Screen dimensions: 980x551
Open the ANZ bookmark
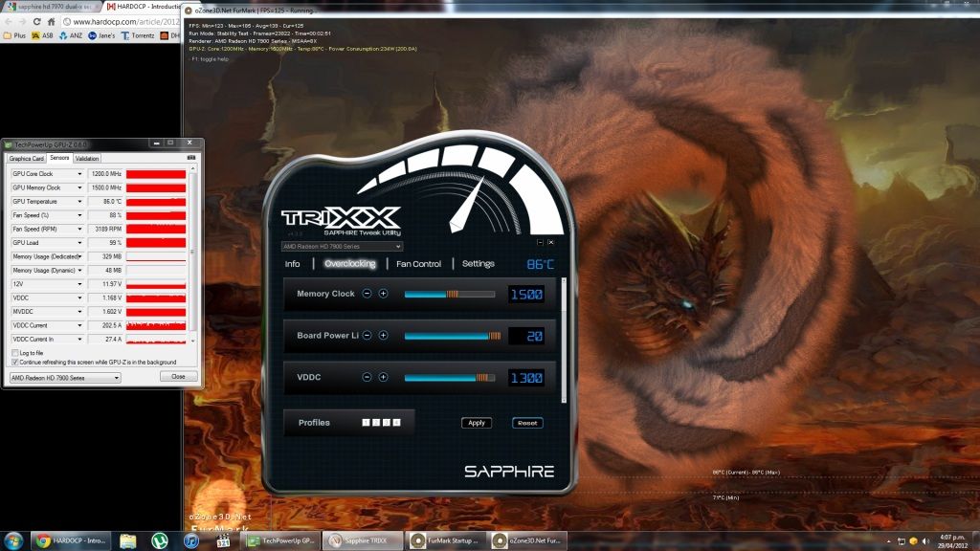(x=71, y=35)
